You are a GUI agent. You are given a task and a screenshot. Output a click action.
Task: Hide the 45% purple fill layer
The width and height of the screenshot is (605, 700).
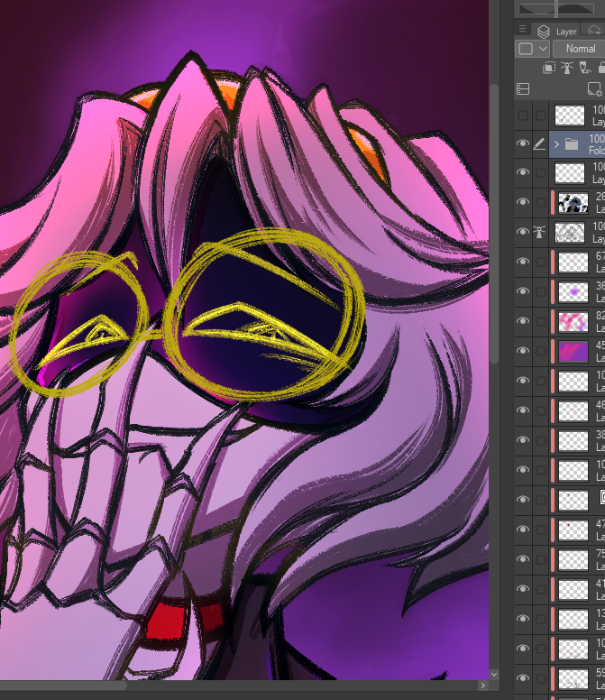coord(522,350)
